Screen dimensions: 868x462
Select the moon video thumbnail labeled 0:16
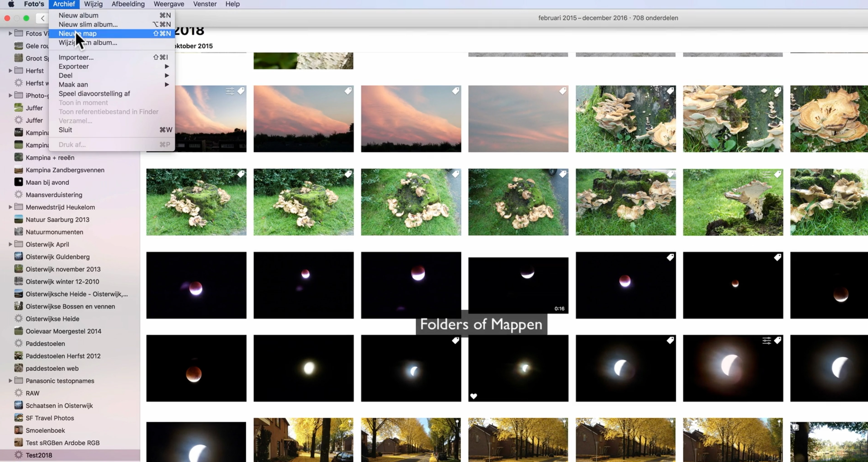pos(518,285)
